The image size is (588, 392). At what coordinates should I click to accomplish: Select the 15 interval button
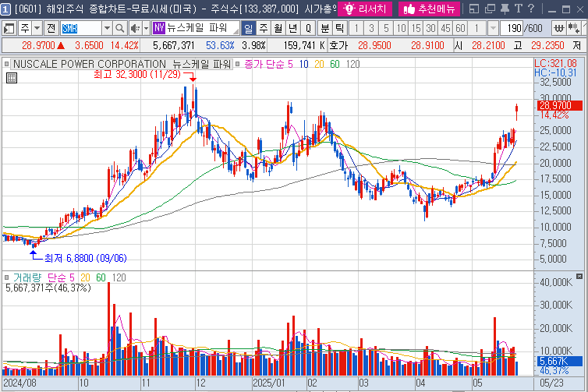point(416,28)
